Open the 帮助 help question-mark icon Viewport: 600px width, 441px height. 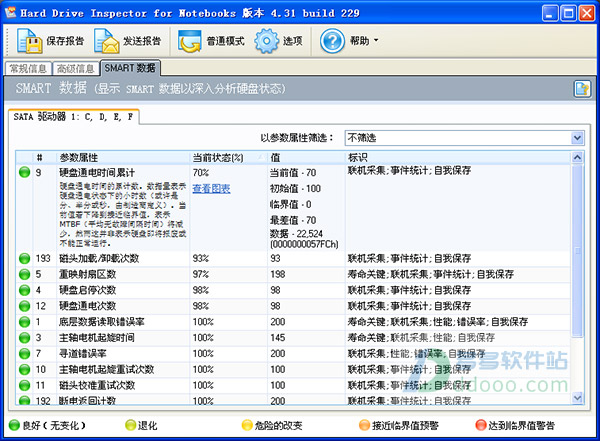[x=332, y=41]
